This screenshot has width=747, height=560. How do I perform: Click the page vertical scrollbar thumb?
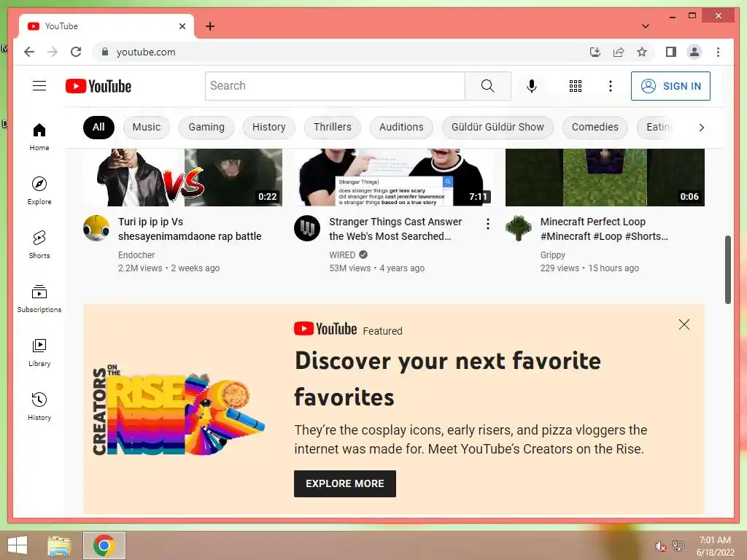click(727, 270)
